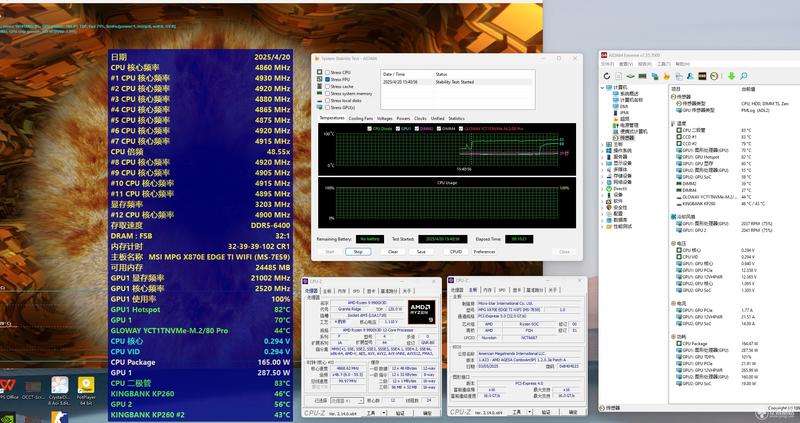Screen dimensions: 800x423
Task: Open CrystalDiskMark desktop shortcut
Action: tap(60, 390)
